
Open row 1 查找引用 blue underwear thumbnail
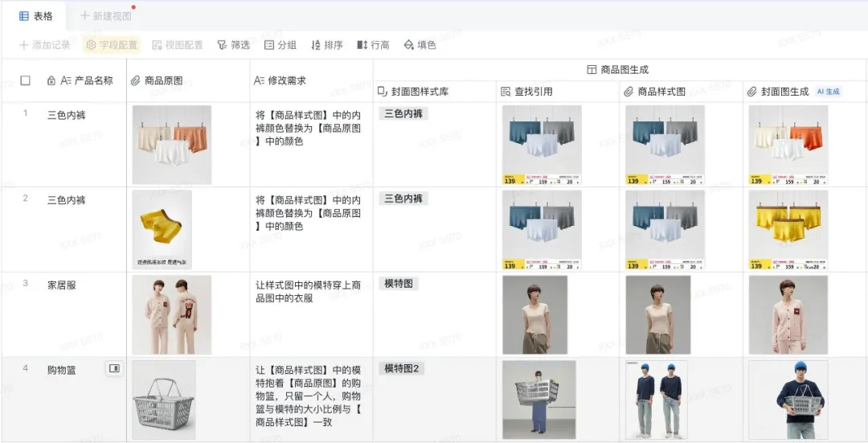[542, 145]
